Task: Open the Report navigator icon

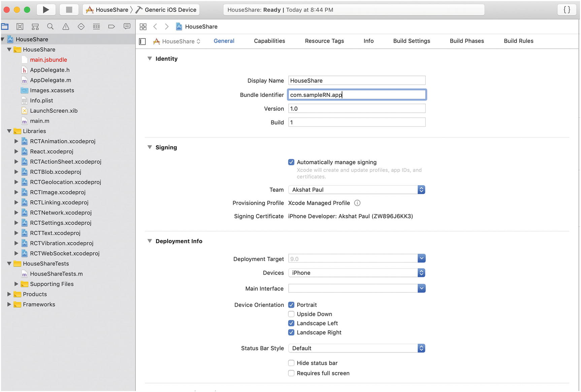Action: pyautogui.click(x=127, y=27)
